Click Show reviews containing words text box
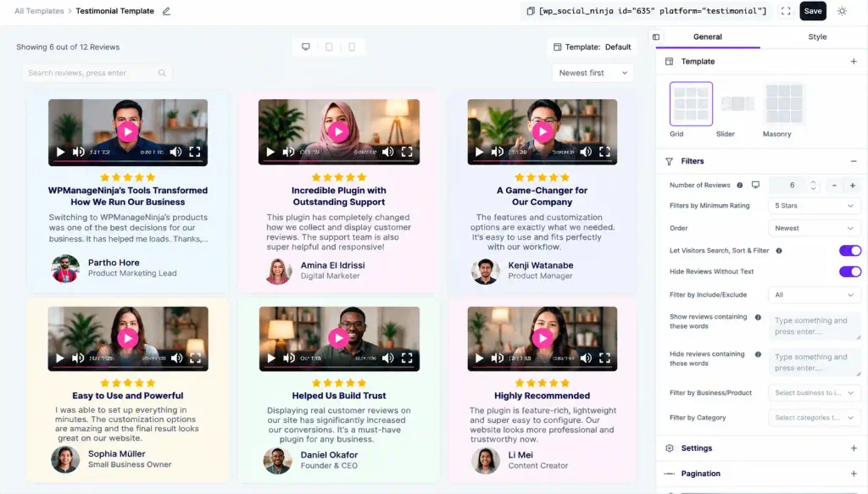 coord(815,326)
